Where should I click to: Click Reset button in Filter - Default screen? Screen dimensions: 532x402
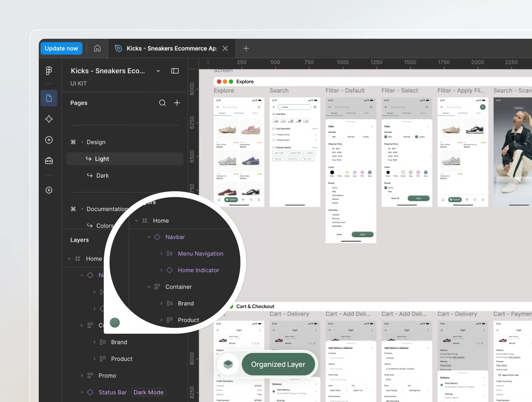click(x=339, y=234)
